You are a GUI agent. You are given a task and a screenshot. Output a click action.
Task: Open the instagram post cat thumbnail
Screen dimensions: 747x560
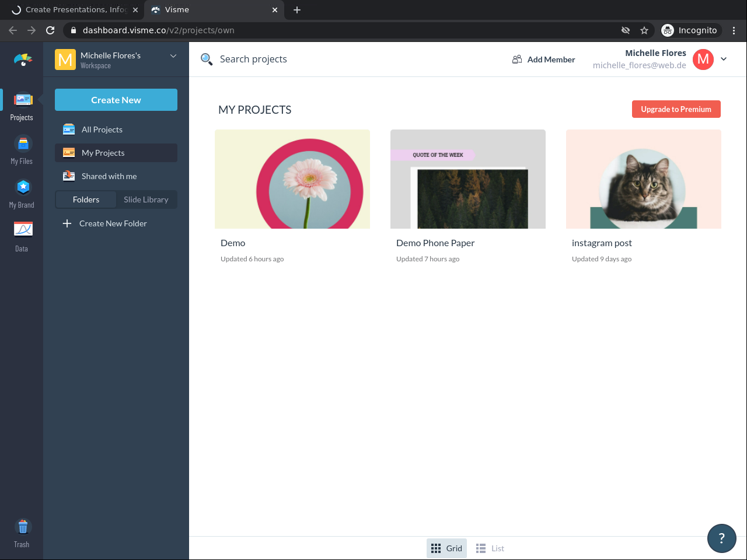point(644,179)
